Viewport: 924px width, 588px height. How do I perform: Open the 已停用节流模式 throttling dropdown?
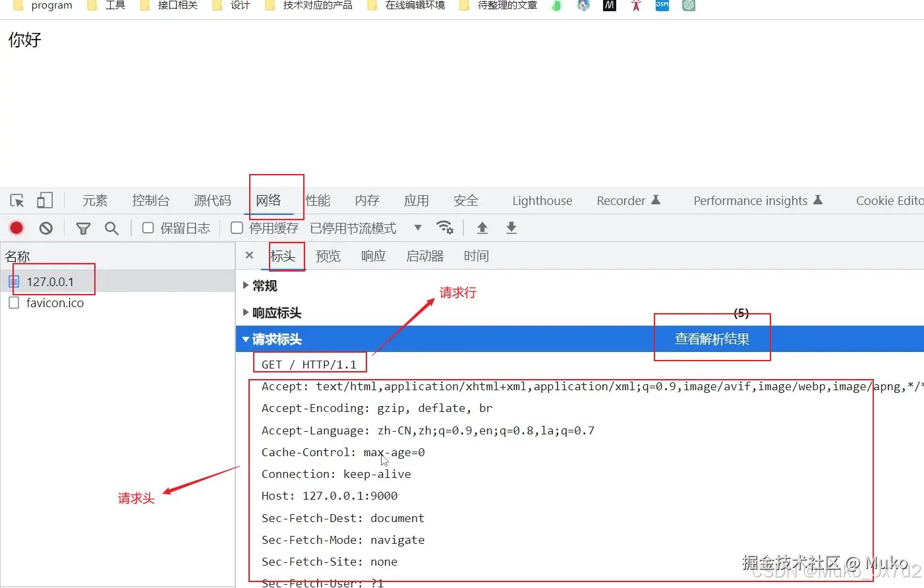[x=366, y=228]
